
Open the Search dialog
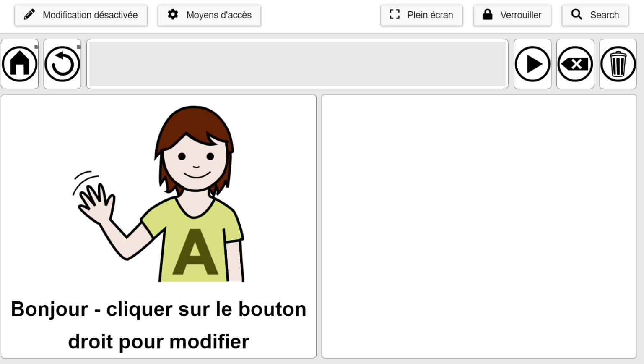pos(595,15)
